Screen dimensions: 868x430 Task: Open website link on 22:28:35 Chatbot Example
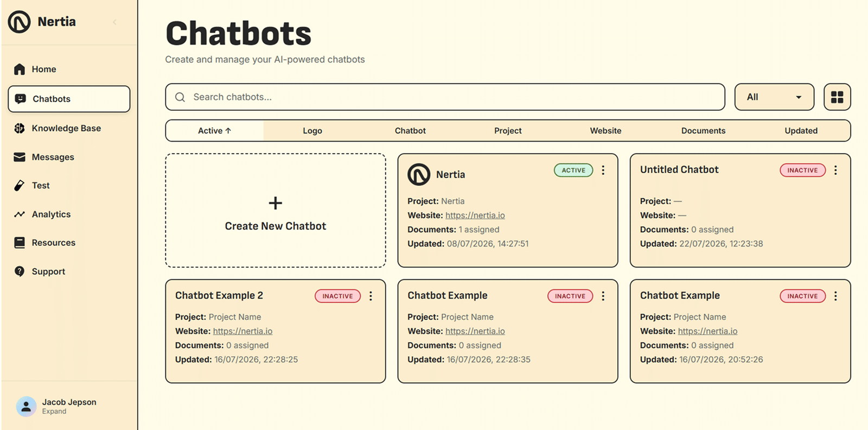[475, 331]
